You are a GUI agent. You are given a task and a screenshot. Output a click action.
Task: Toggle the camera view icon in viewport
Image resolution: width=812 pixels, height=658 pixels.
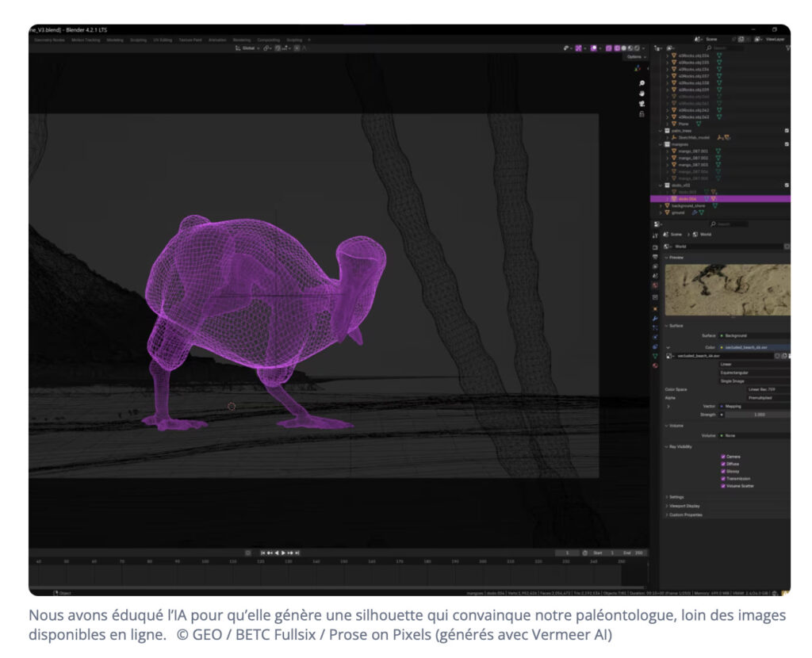(642, 104)
